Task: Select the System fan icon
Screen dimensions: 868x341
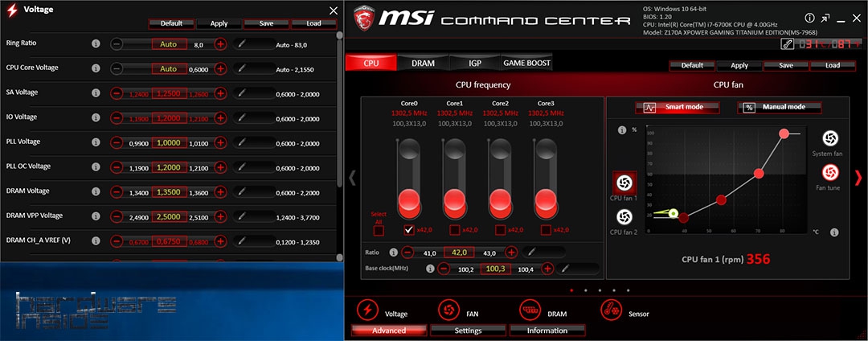Action: [x=829, y=138]
